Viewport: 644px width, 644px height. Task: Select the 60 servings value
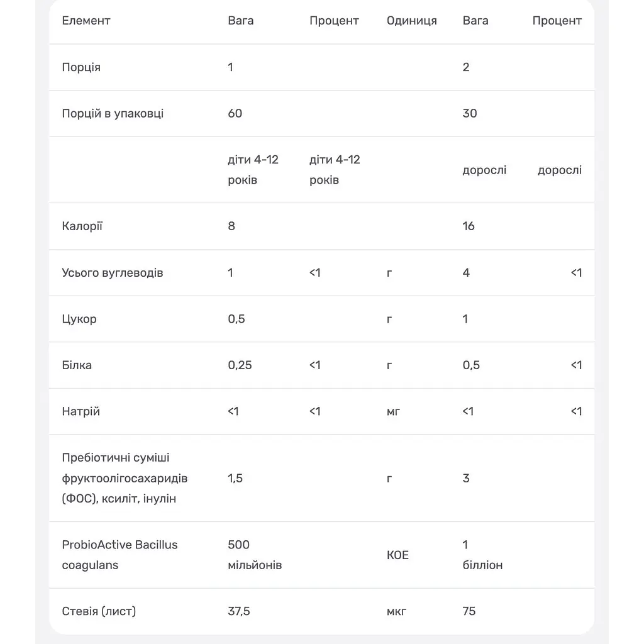click(x=235, y=113)
